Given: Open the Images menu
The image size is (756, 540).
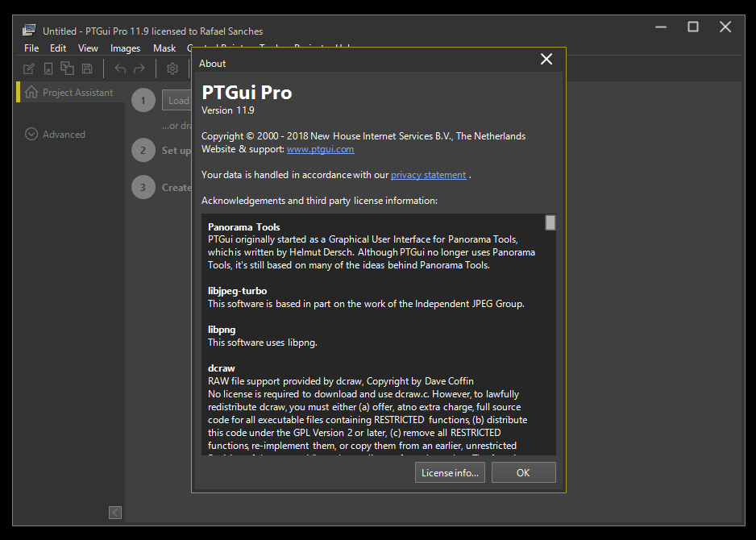Looking at the screenshot, I should point(126,48).
